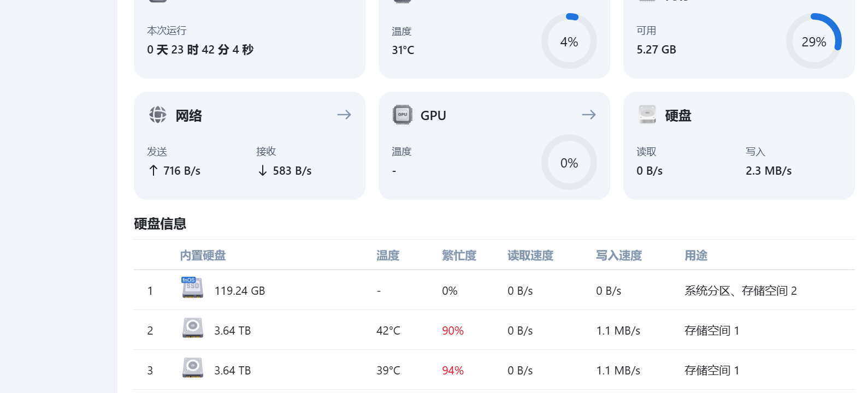Click the 写入速度 column header
The width and height of the screenshot is (868, 393).
click(619, 255)
